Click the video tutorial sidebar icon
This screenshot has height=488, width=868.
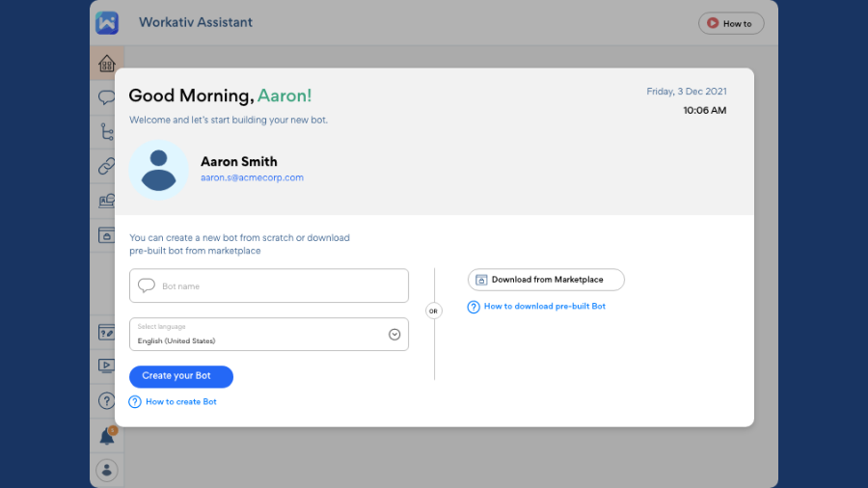click(107, 366)
